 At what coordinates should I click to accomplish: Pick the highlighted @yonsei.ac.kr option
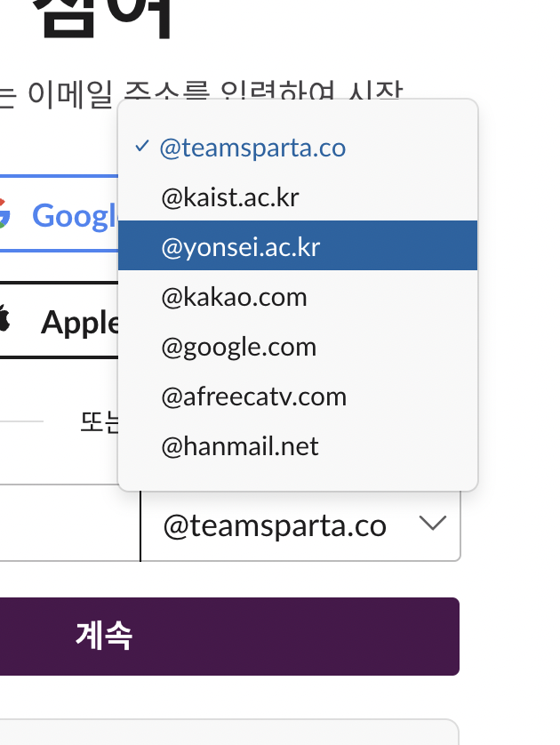point(298,245)
